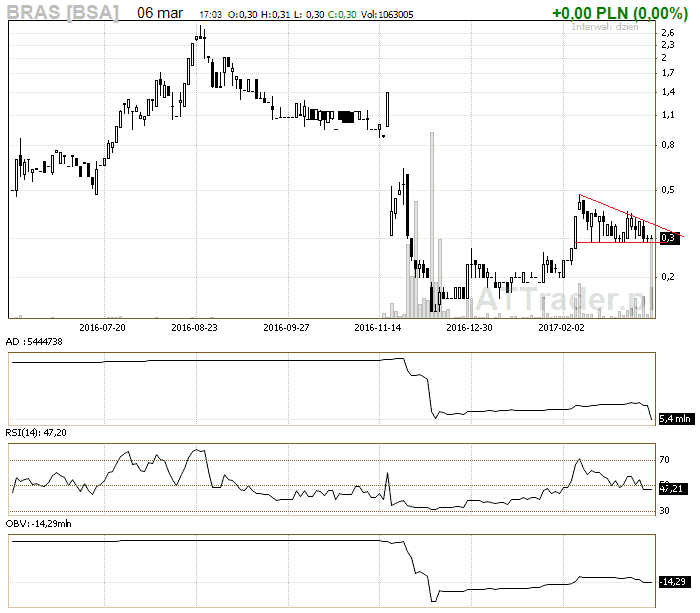The width and height of the screenshot is (700, 613).
Task: Click the Vol:1063005 volume readout
Action: [x=386, y=16]
